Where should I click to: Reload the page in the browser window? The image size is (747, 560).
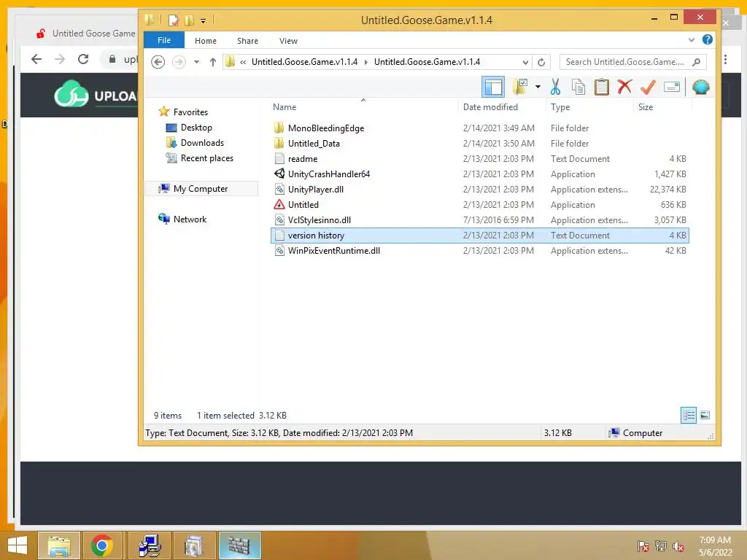click(83, 59)
